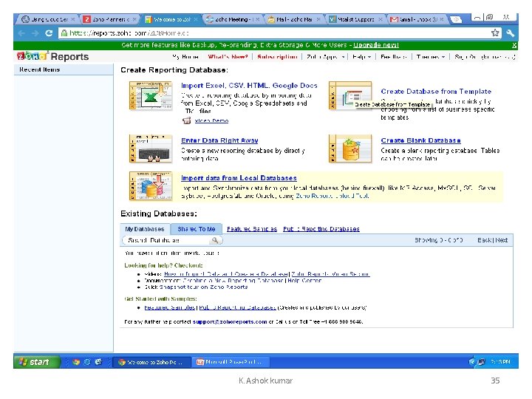Open Featured Samples under Get Started
The width and height of the screenshot is (532, 399).
(x=170, y=307)
